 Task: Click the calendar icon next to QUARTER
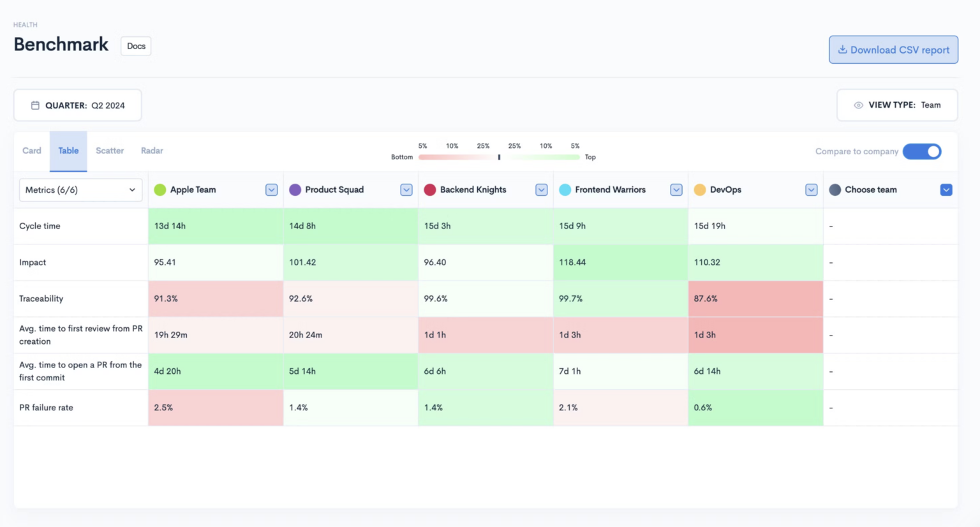(x=36, y=105)
